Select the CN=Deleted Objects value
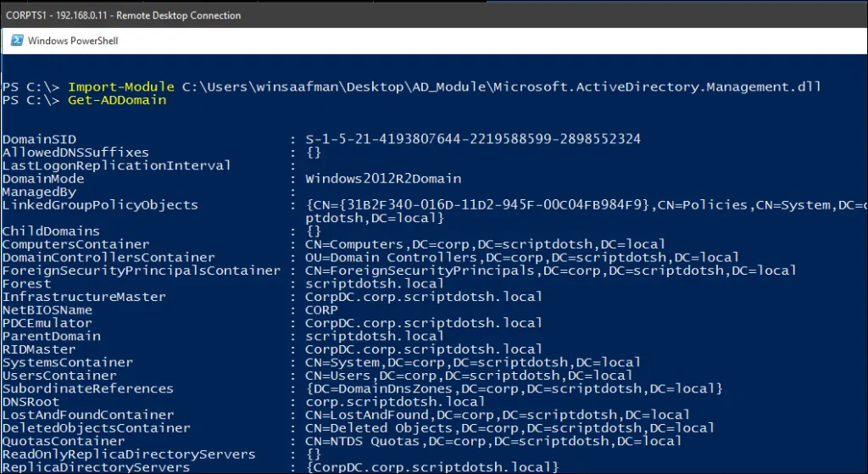Image resolution: width=868 pixels, height=474 pixels. tap(509, 428)
